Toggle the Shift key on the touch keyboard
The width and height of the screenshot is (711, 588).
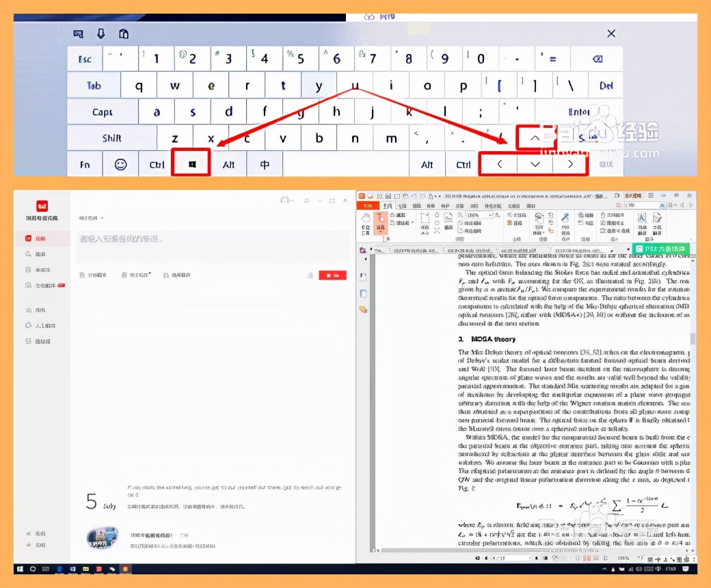point(112,138)
